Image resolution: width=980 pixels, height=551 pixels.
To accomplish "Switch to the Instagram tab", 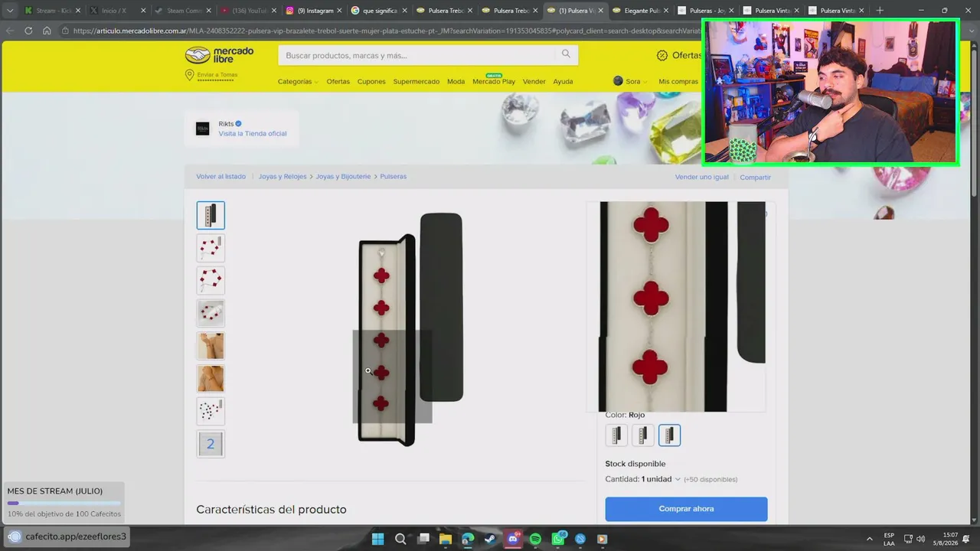I will pyautogui.click(x=312, y=11).
